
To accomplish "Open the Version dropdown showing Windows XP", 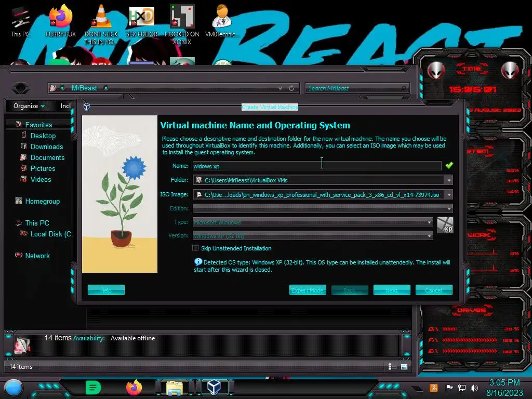I will point(313,235).
